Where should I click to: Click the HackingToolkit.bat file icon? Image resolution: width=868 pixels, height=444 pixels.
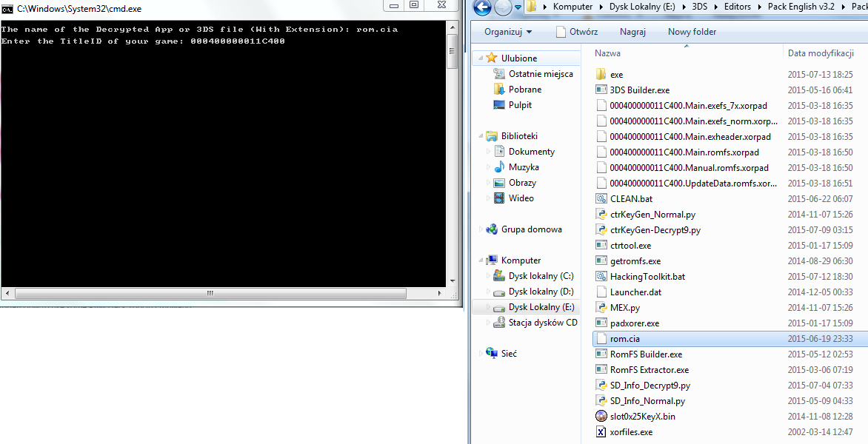click(x=601, y=277)
